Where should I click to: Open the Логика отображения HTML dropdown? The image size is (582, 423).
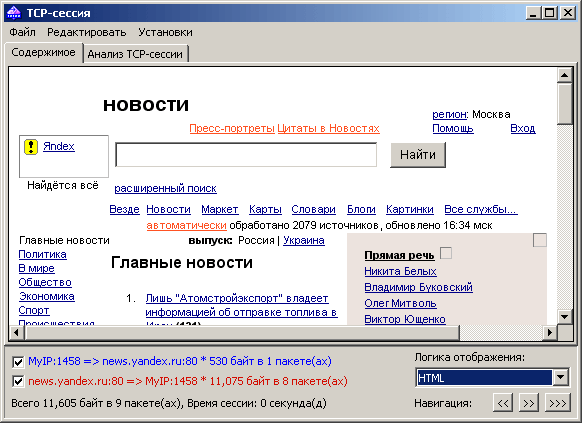560,378
